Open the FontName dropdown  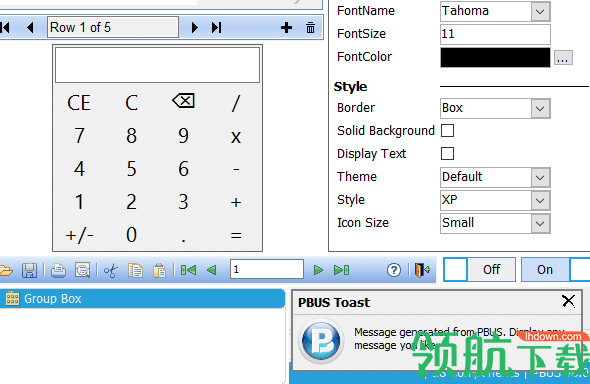tap(540, 12)
